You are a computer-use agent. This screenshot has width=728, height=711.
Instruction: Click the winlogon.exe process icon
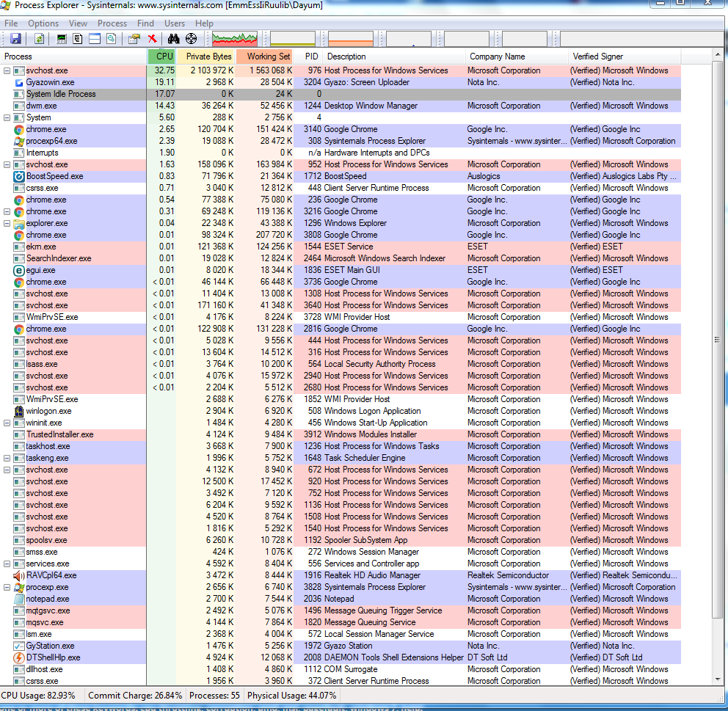[19, 411]
